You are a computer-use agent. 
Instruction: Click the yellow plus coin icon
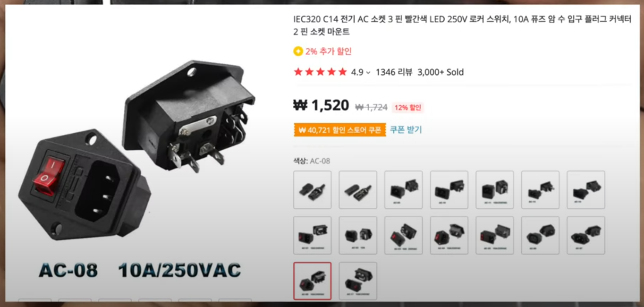tap(298, 51)
